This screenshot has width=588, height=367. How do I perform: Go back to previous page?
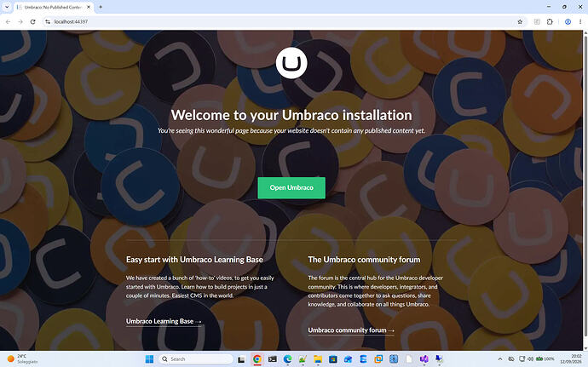coord(8,22)
